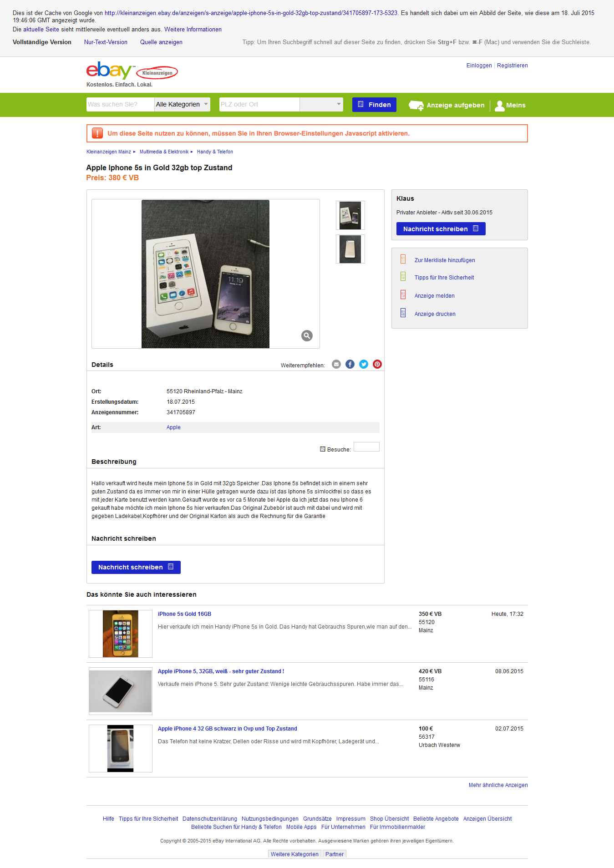This screenshot has width=614, height=868.
Task: Share the listing on Twitter
Action: click(x=364, y=364)
